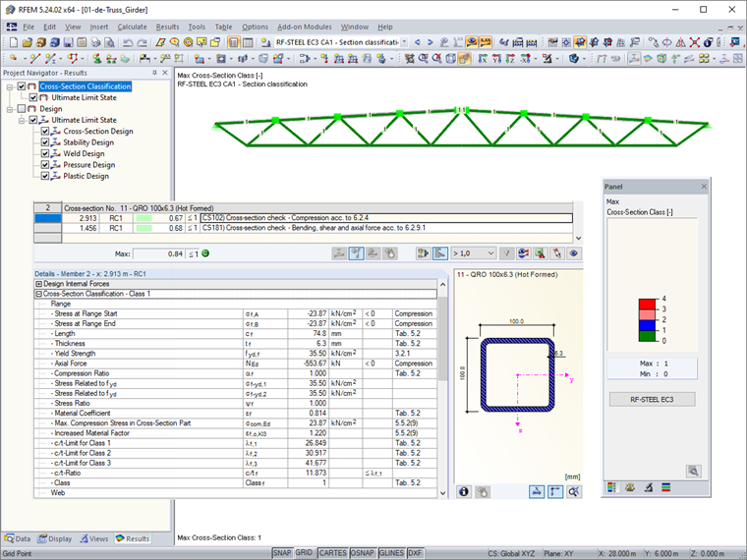Collapse the Cross-Section Classification tree node
This screenshot has width=747, height=560.
(10, 86)
